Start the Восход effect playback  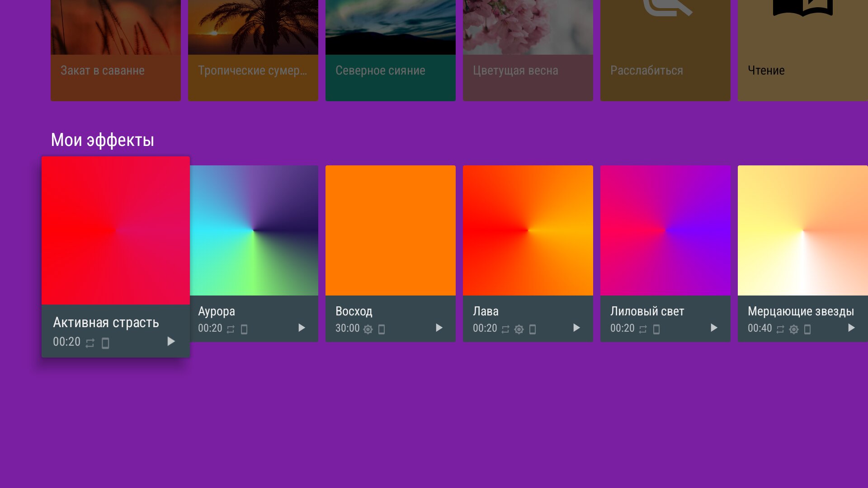[439, 328]
